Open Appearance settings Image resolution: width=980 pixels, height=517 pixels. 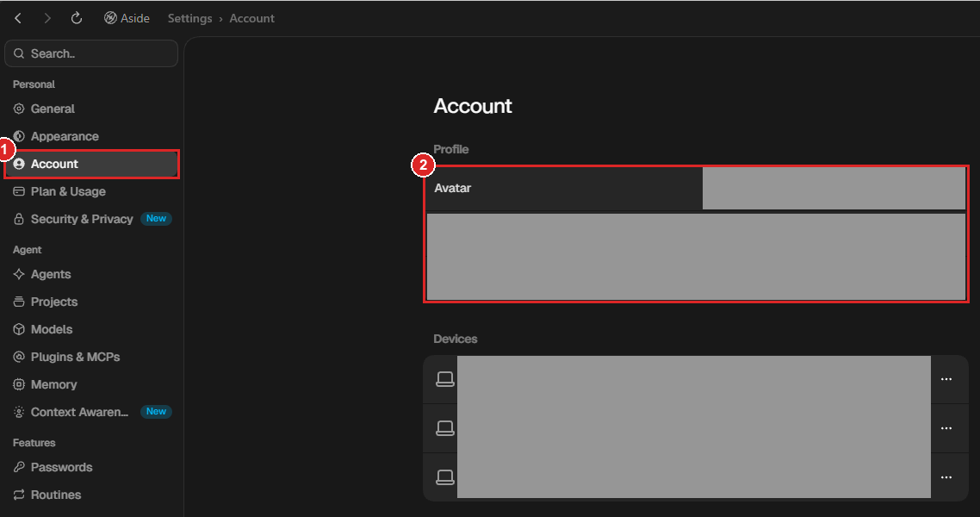click(x=91, y=136)
